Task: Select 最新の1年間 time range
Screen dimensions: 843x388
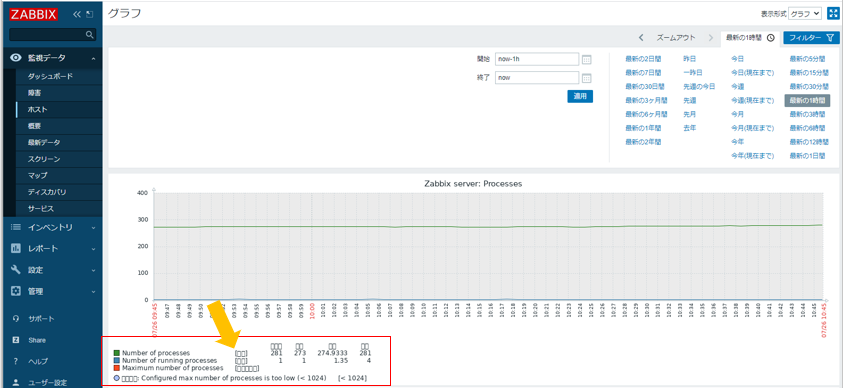Action: coord(643,128)
